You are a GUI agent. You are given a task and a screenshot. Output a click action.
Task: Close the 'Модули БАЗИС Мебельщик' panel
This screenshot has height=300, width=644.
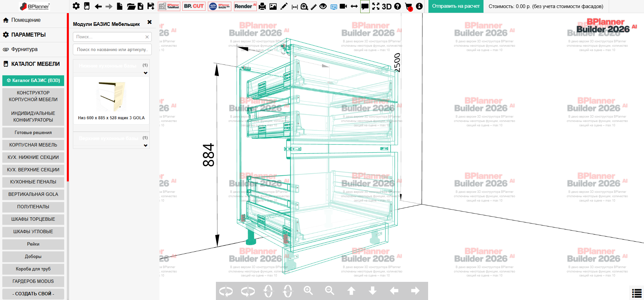point(149,22)
